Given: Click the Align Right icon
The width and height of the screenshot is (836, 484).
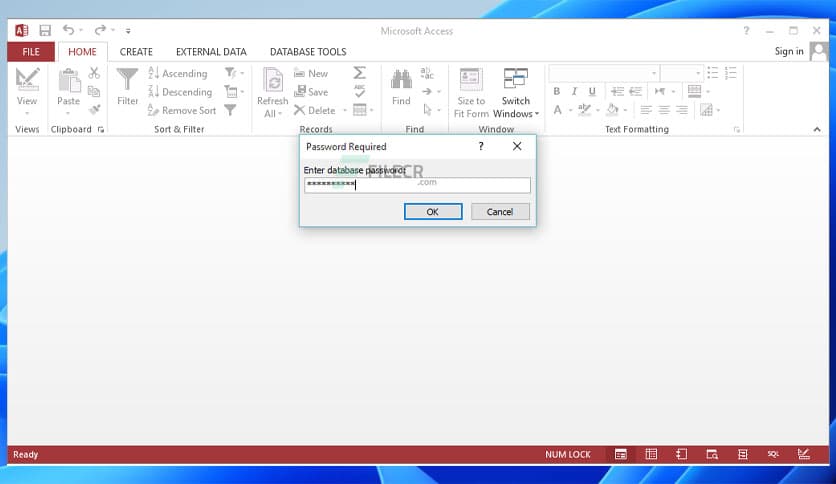Looking at the screenshot, I should click(x=682, y=110).
